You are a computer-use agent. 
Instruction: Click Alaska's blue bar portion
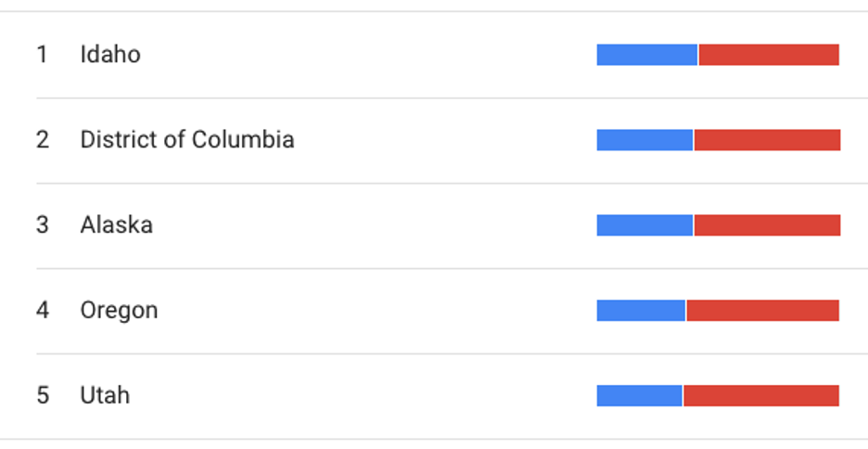pyautogui.click(x=645, y=225)
